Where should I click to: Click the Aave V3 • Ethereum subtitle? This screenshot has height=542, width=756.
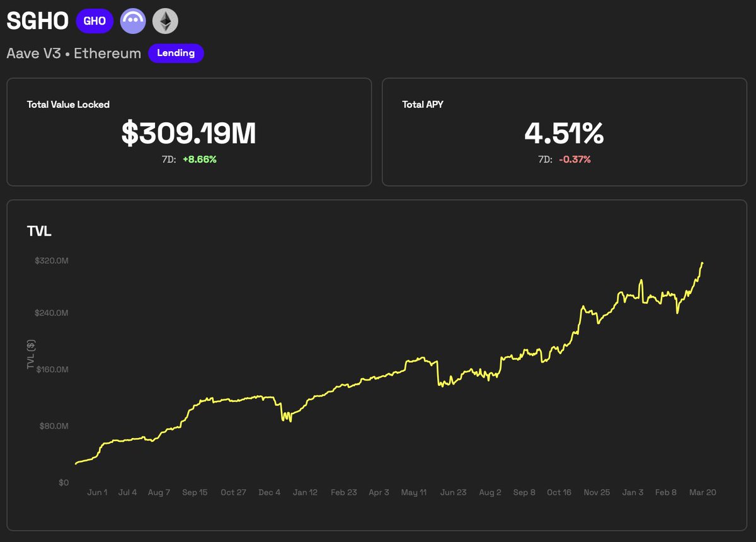click(x=74, y=54)
